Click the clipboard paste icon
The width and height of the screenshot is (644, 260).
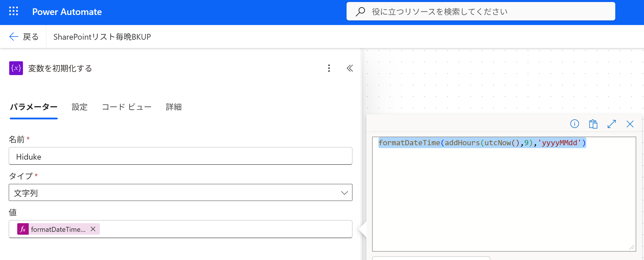coord(593,124)
